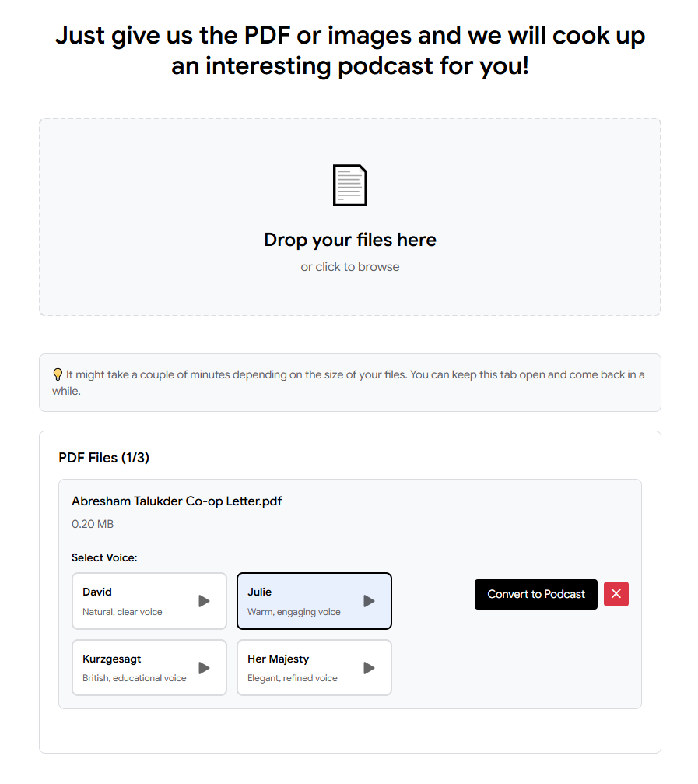Click the Select Voice label
Screen dimensions: 698x784
(x=104, y=558)
